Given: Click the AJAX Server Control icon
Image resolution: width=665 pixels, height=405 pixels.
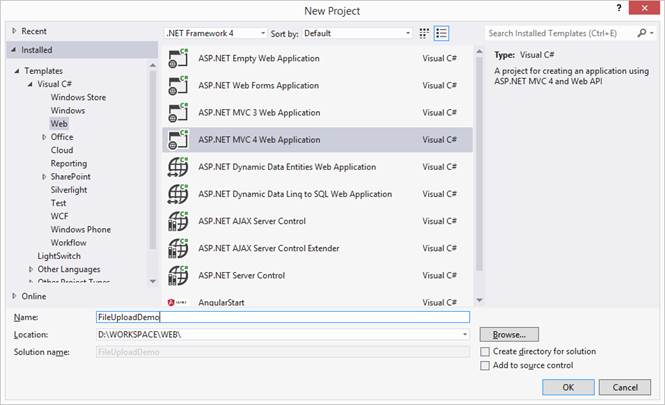Looking at the screenshot, I should tap(179, 221).
